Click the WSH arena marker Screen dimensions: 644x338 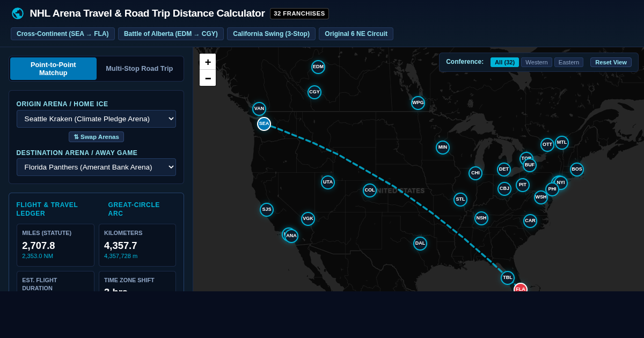pos(541,197)
